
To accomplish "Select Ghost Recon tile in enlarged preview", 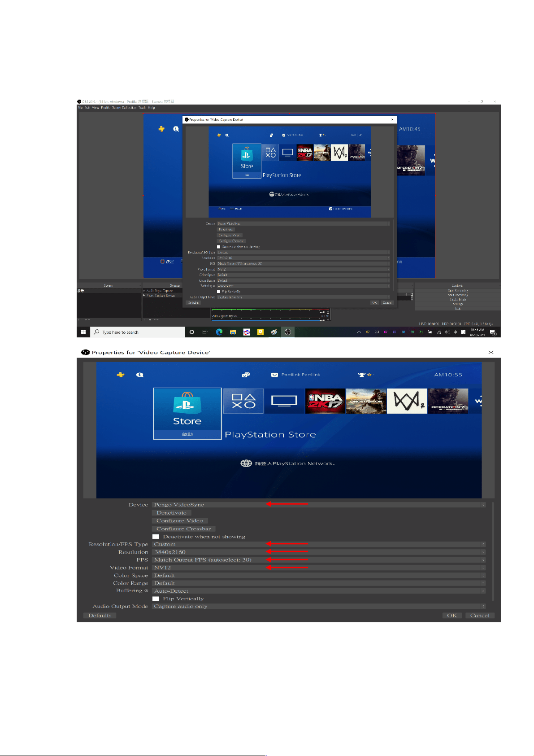I will (366, 401).
